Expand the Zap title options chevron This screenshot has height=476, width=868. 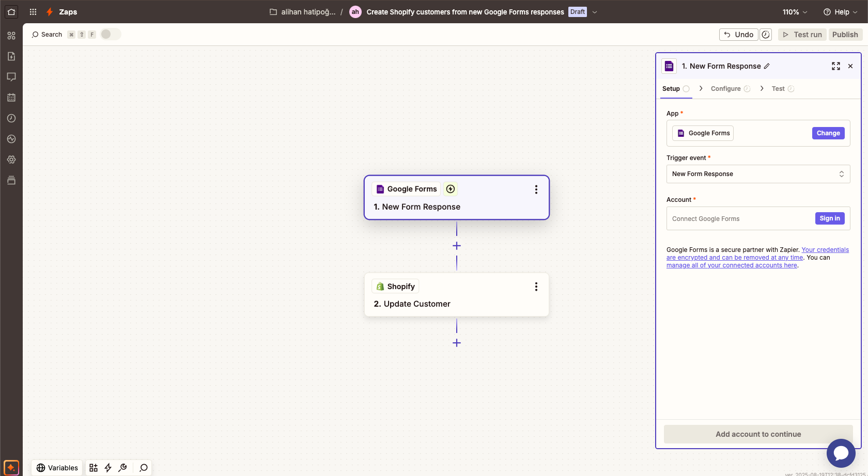tap(595, 12)
